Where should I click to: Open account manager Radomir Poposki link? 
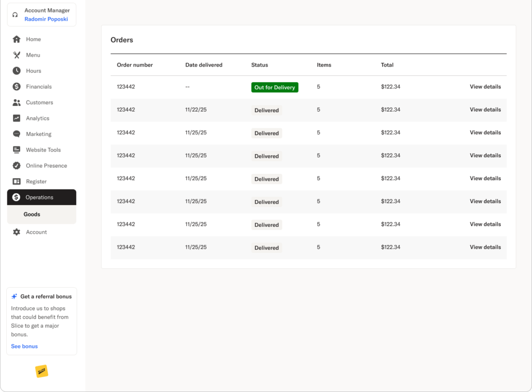click(46, 19)
